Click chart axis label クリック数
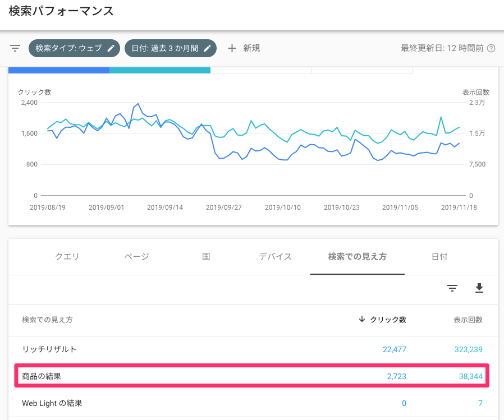Screen dimensions: 504x420 click(x=34, y=92)
